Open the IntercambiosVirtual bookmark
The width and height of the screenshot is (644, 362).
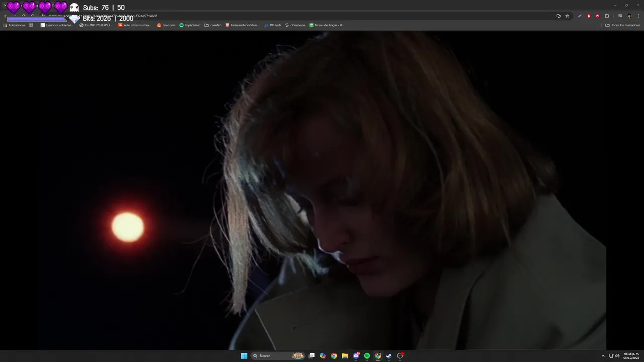[243, 25]
